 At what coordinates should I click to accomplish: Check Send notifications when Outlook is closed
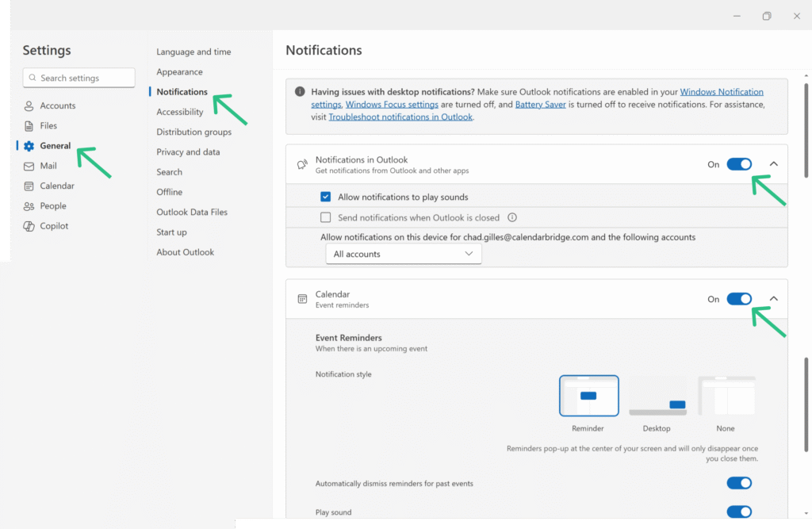click(x=325, y=217)
